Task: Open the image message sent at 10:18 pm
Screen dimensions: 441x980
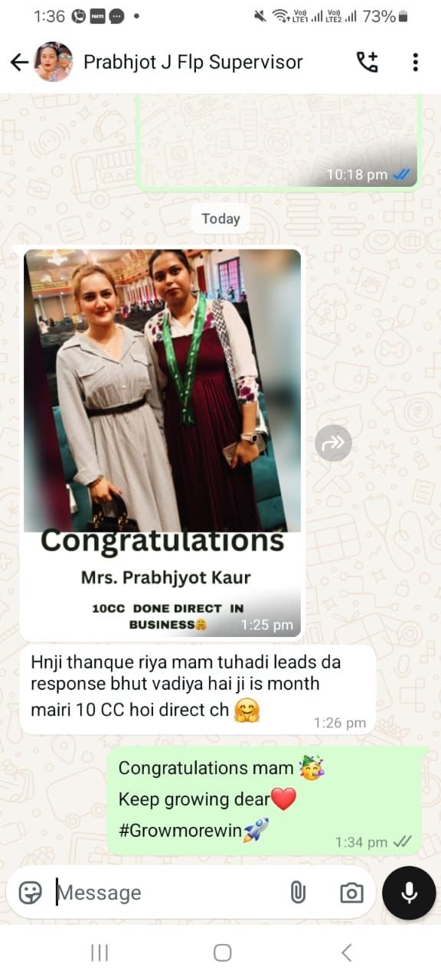Action: 278,142
